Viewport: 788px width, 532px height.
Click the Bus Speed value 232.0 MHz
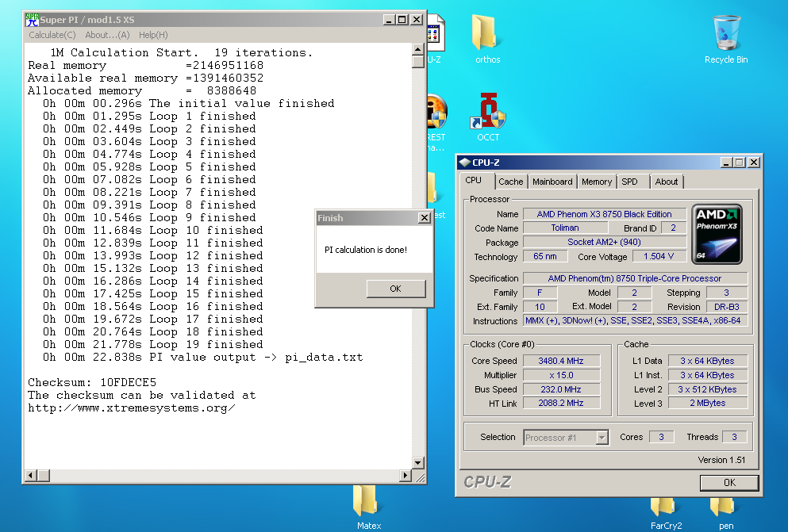(x=561, y=389)
